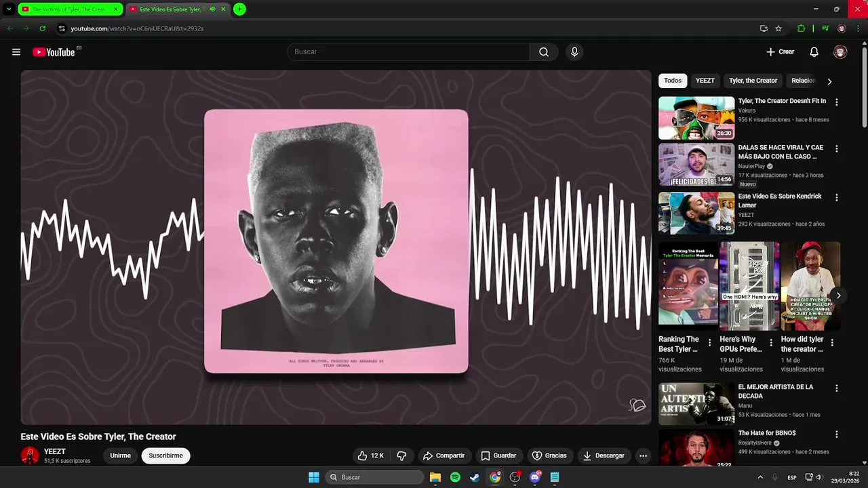Toggle Suscribirme subscription button
Screen dimensions: 868x488
[166, 455]
